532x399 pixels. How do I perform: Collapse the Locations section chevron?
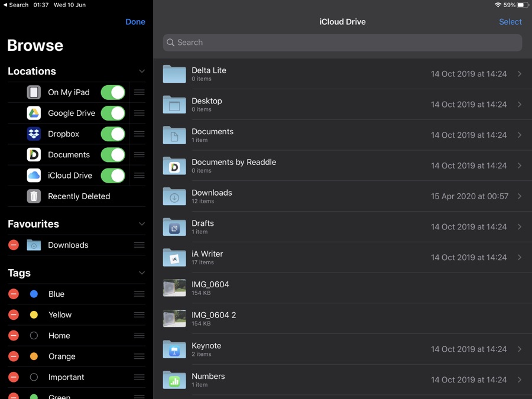[142, 72]
